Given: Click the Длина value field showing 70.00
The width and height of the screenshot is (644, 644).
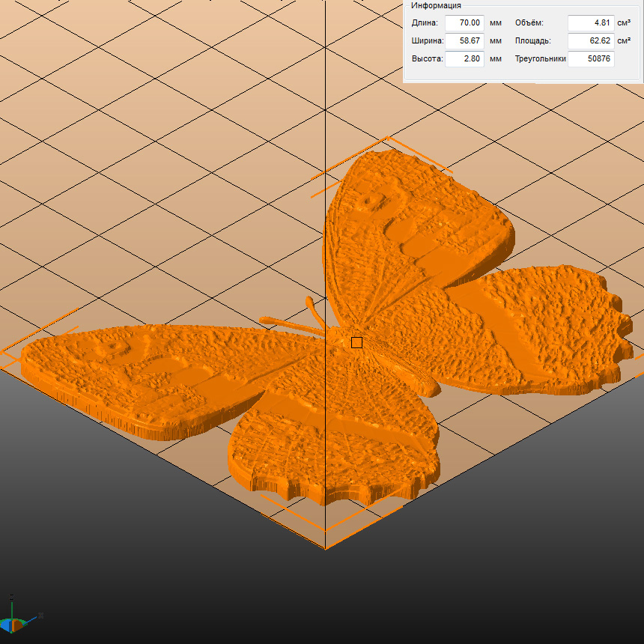Looking at the screenshot, I should (x=464, y=23).
